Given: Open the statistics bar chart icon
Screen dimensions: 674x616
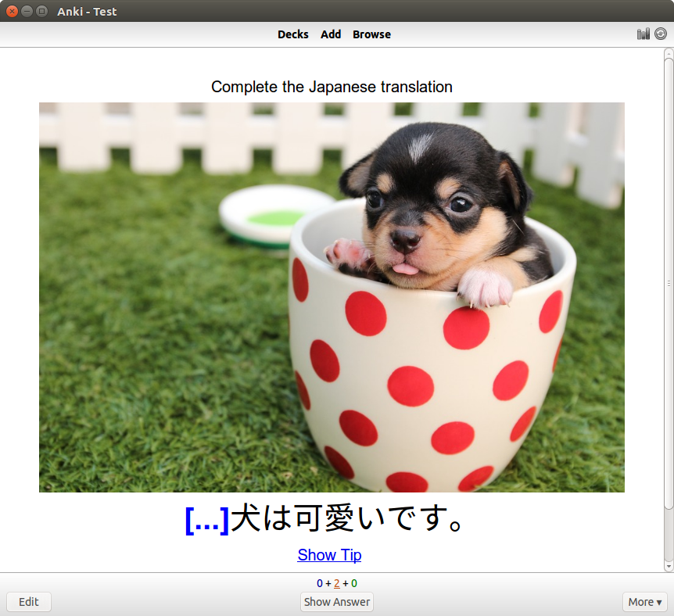Looking at the screenshot, I should click(643, 34).
